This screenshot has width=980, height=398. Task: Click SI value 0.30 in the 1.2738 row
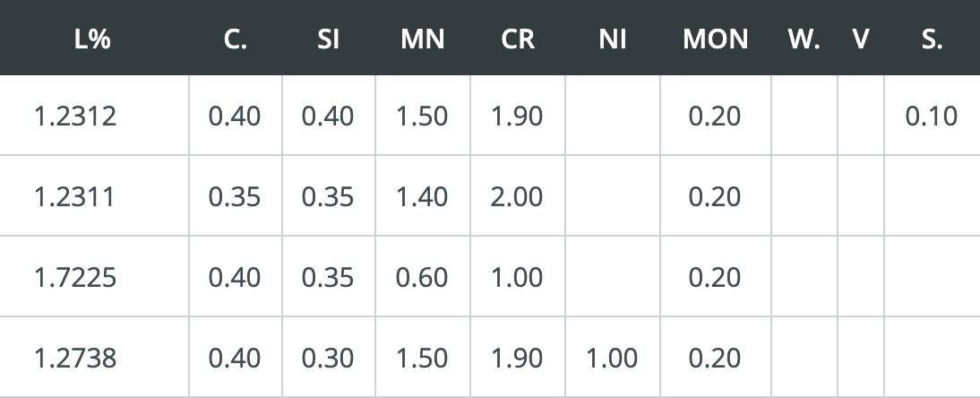328,359
